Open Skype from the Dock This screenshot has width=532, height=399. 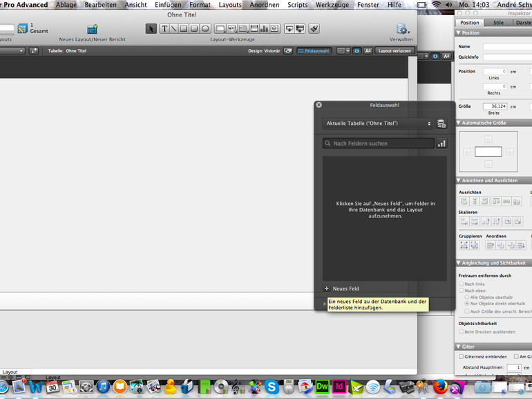tap(272, 387)
